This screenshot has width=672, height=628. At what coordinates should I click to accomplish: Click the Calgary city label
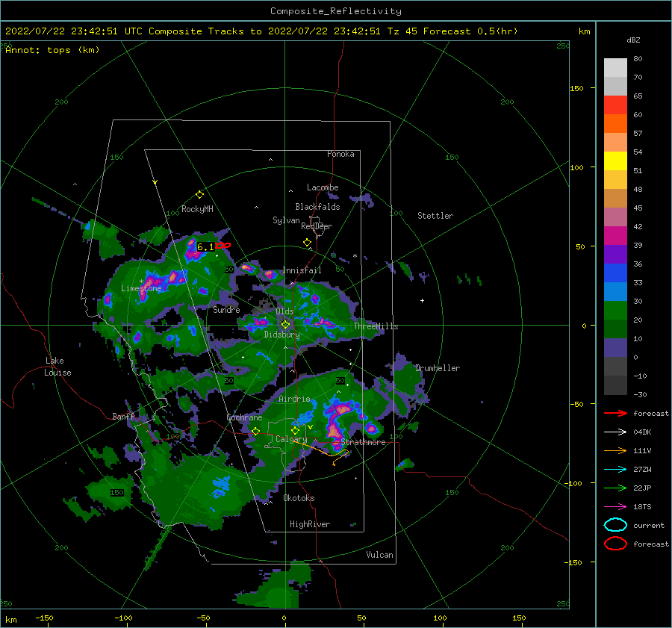[291, 439]
